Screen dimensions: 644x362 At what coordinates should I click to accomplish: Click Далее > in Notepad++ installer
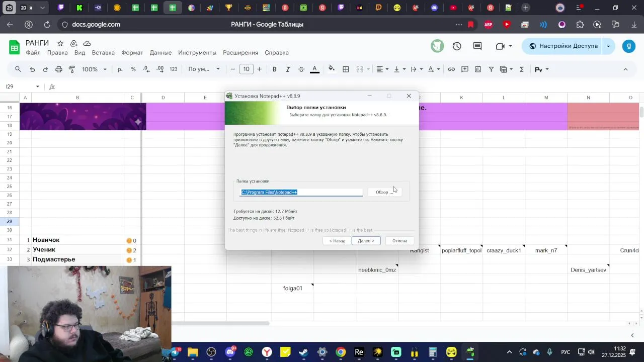(366, 241)
